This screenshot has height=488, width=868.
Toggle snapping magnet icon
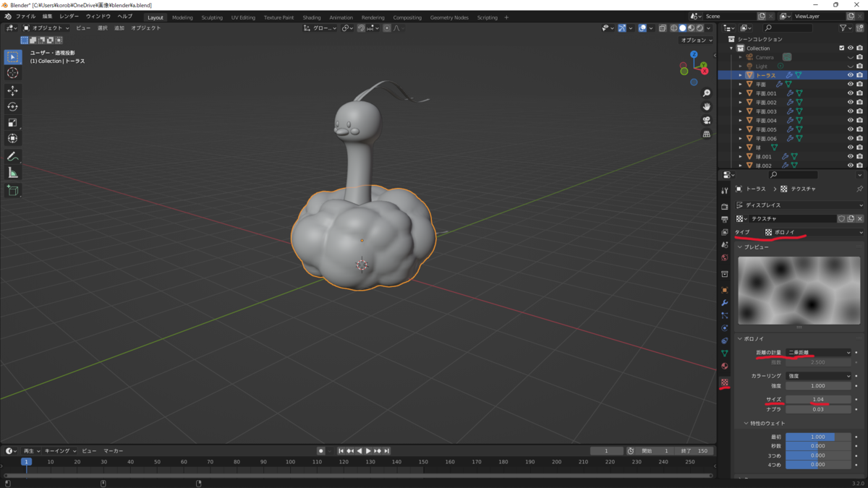(361, 28)
